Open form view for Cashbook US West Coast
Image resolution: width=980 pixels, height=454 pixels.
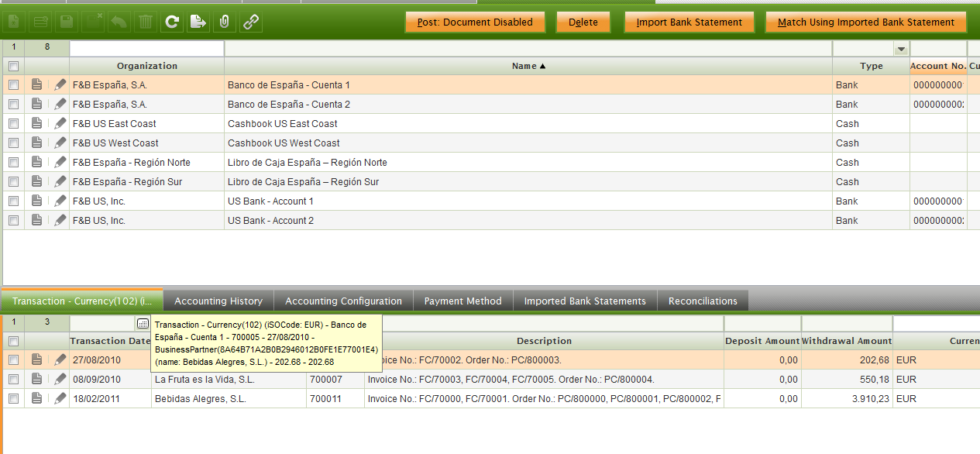36,143
